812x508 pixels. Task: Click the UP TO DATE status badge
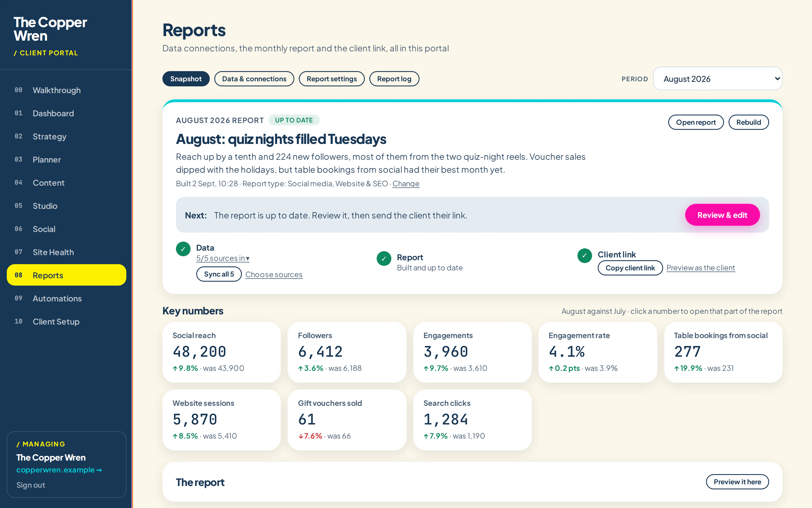pos(294,120)
